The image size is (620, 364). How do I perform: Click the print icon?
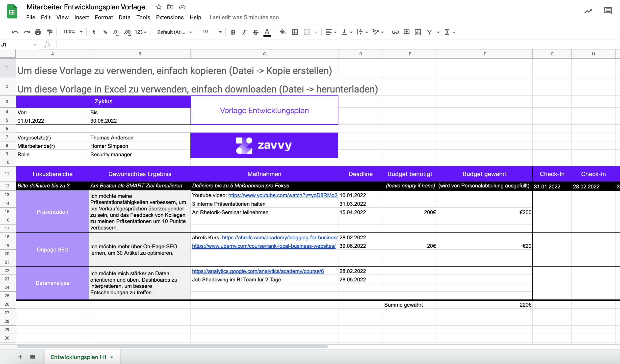click(x=38, y=32)
